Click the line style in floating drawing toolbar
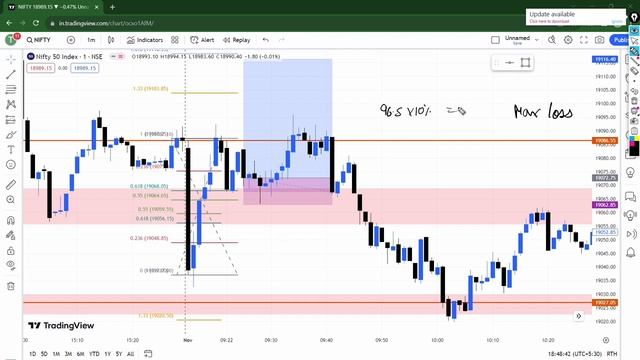Image resolution: width=640 pixels, height=360 pixels. coord(510,63)
